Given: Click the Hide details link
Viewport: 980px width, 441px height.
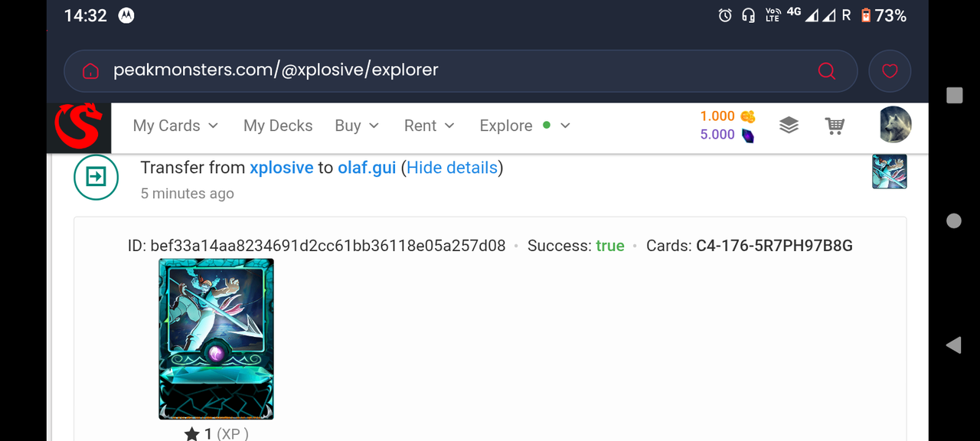Looking at the screenshot, I should coord(452,168).
